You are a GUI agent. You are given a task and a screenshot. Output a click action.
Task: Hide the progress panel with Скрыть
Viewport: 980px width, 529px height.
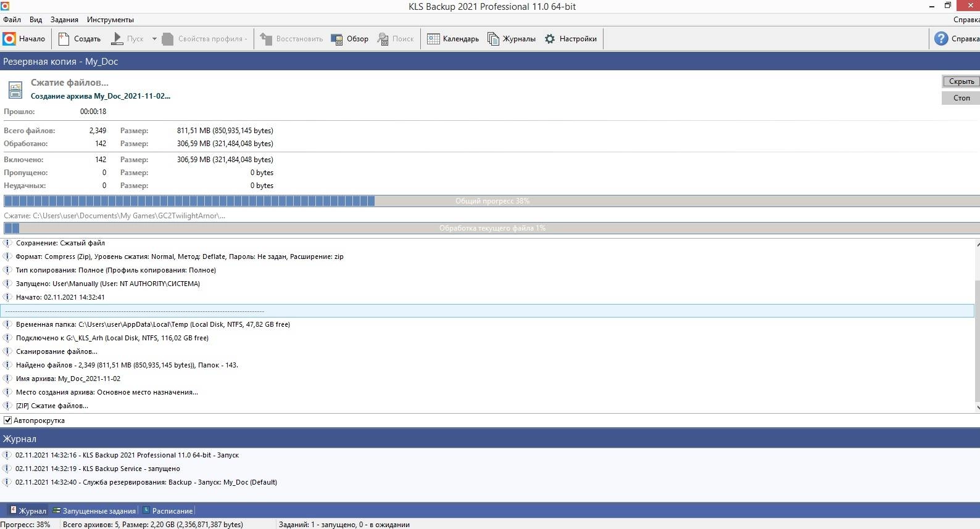point(961,81)
